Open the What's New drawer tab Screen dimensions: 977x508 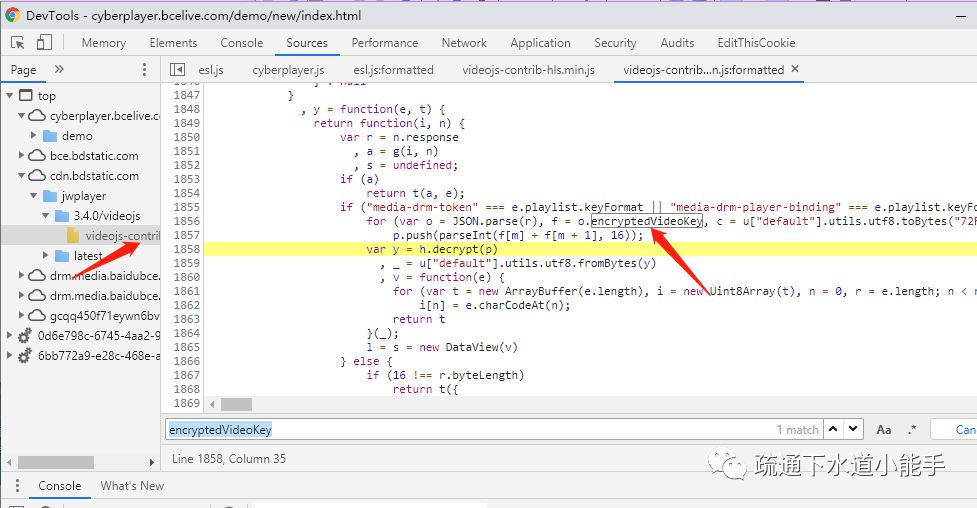132,486
